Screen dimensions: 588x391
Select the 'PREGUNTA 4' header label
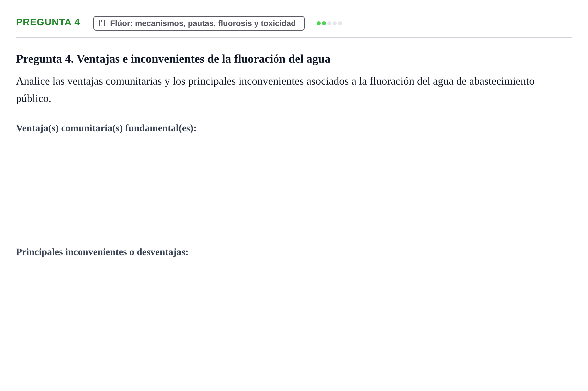point(48,22)
